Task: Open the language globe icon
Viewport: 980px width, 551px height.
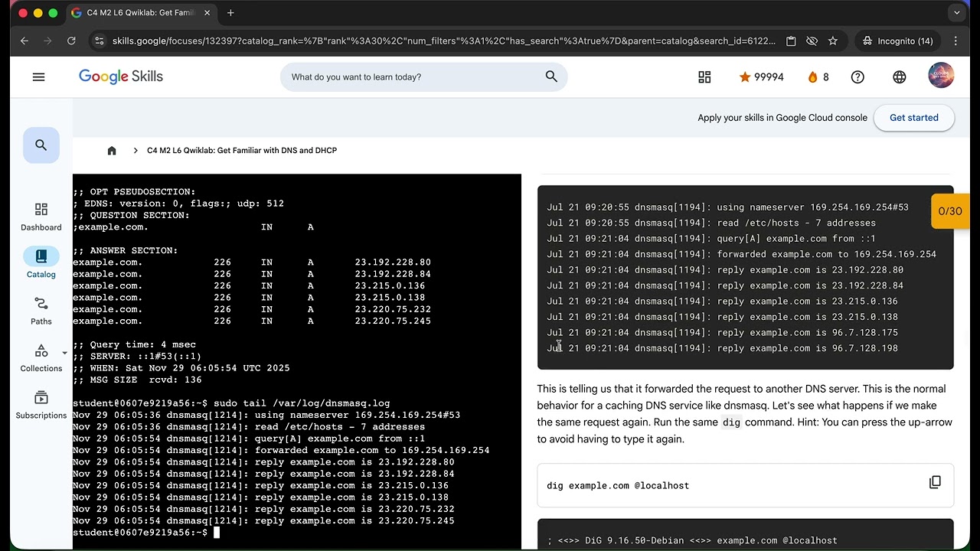Action: click(900, 77)
